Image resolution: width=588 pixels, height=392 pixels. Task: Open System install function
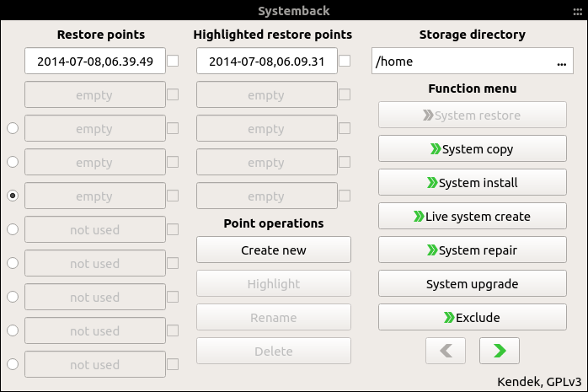click(472, 182)
